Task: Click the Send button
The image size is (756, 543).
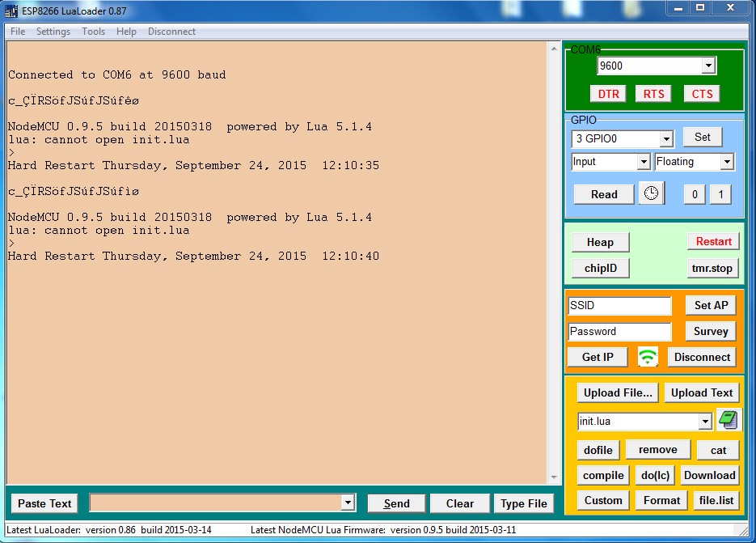Action: 396,503
